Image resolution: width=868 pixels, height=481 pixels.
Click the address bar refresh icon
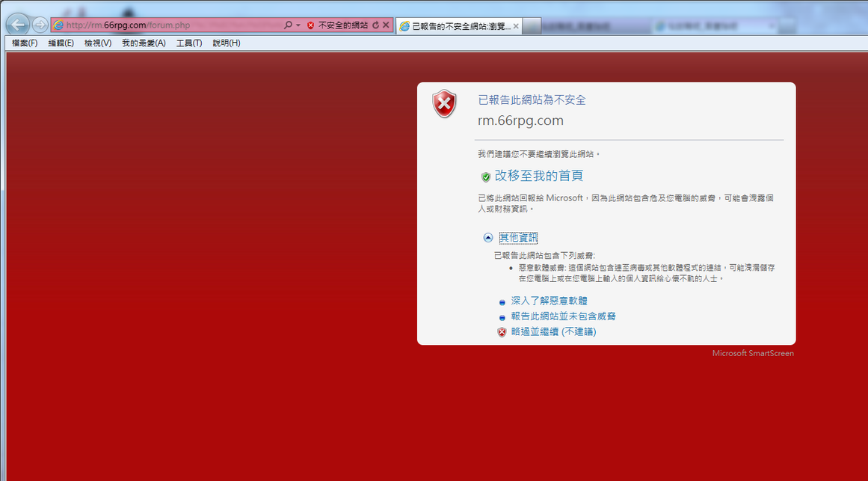click(x=376, y=25)
